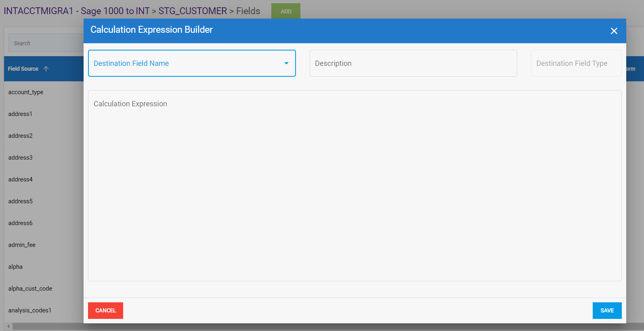Select the admin_fee field row
The image size is (644, 331).
pyautogui.click(x=22, y=245)
